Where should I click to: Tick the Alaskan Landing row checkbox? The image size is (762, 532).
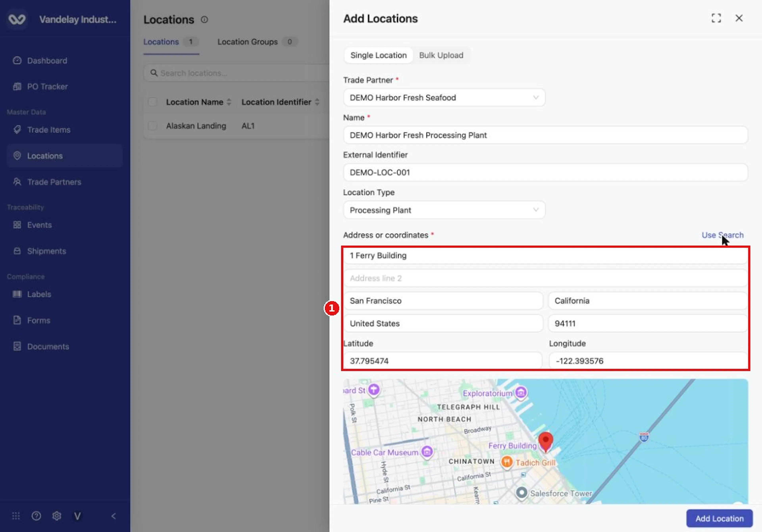pyautogui.click(x=153, y=126)
